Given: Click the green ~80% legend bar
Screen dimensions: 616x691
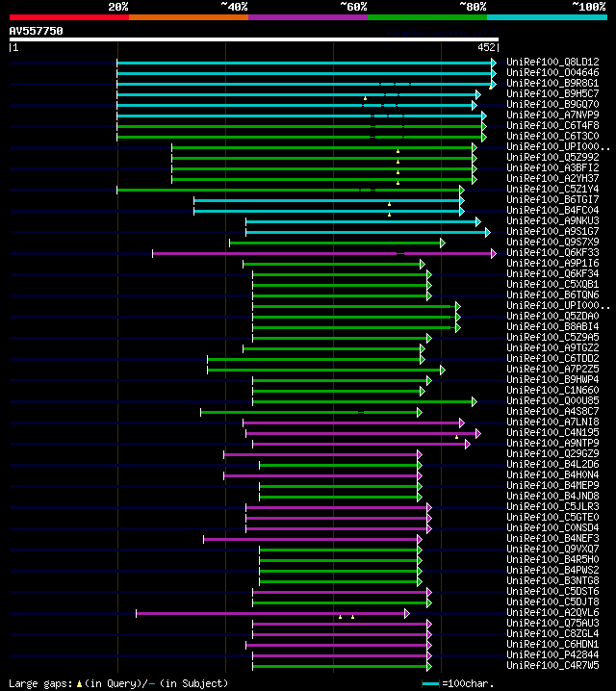Looking at the screenshot, I should pos(427,17).
